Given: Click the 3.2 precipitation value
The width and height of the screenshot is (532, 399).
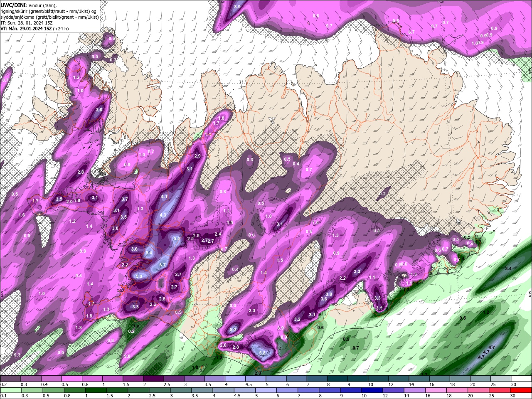Looking at the screenshot, I should click(x=297, y=320).
